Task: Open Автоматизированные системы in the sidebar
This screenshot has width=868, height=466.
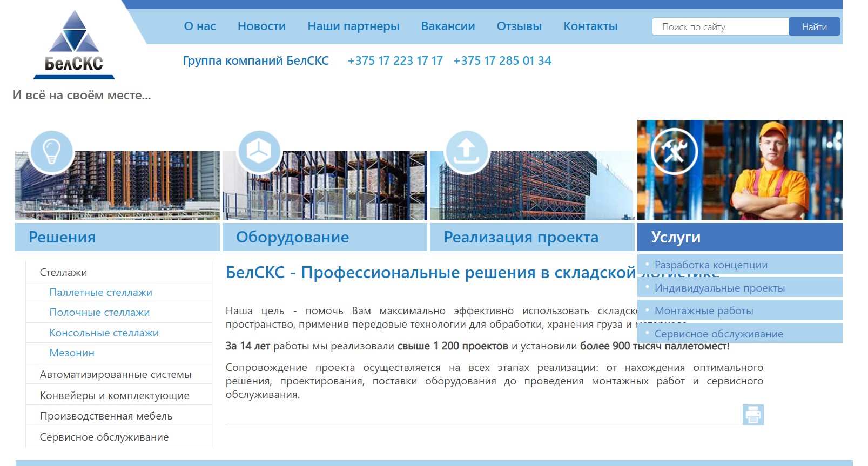Action: coord(119,374)
